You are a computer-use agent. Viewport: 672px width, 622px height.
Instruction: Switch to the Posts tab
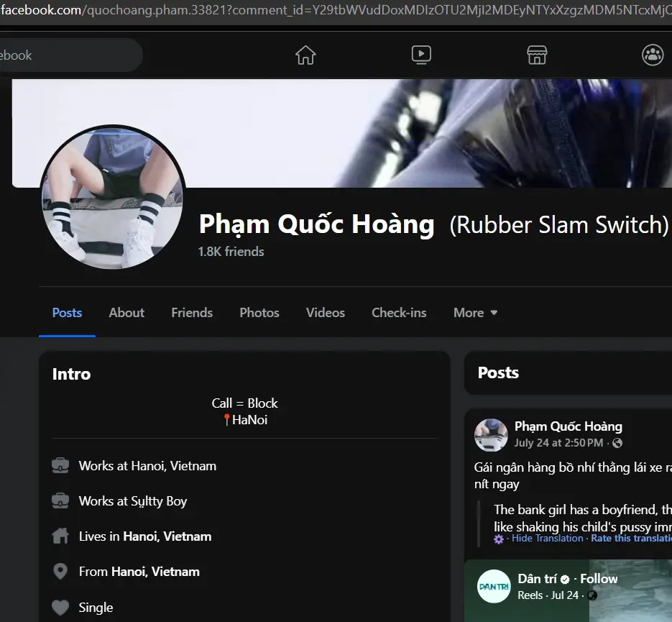coord(67,313)
